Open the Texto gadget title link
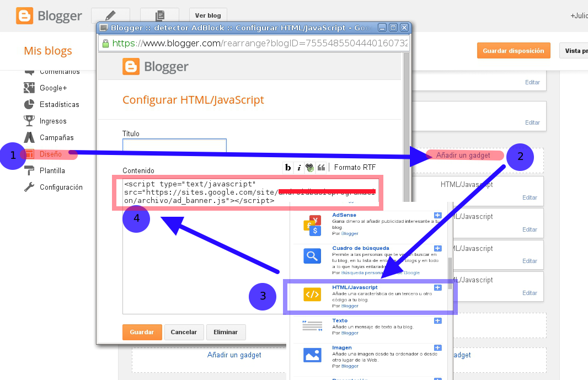The height and width of the screenshot is (380, 588). tap(340, 320)
